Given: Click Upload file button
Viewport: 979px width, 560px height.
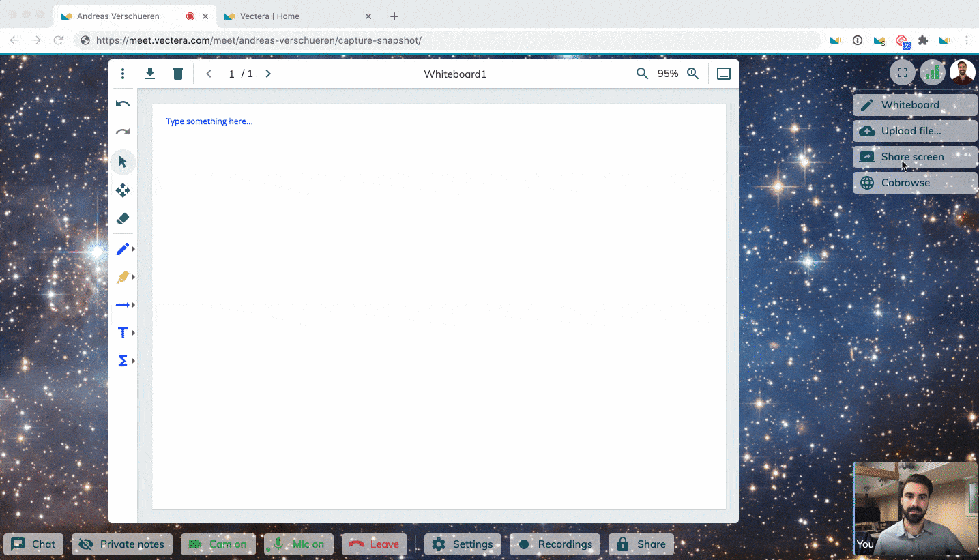Looking at the screenshot, I should click(915, 131).
